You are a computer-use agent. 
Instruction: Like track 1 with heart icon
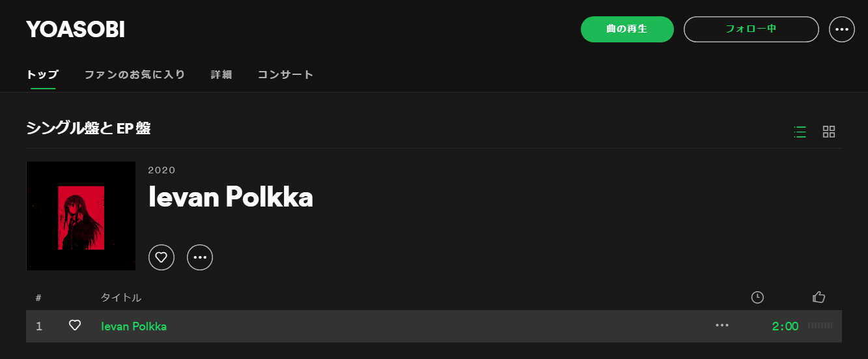click(x=75, y=326)
